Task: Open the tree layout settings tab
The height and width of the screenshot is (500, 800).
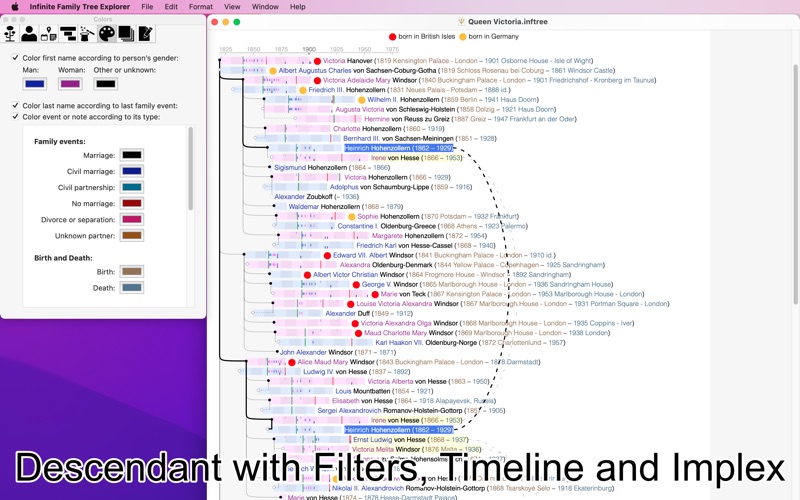Action: [x=10, y=34]
